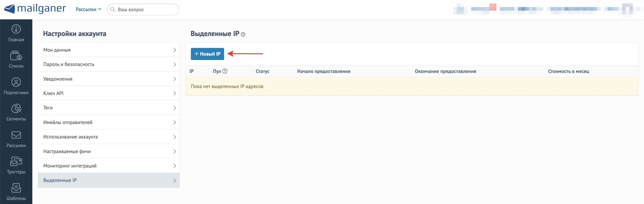Open the Сегменты pie chart icon
Image resolution: width=644 pixels, height=204 pixels.
point(16,109)
